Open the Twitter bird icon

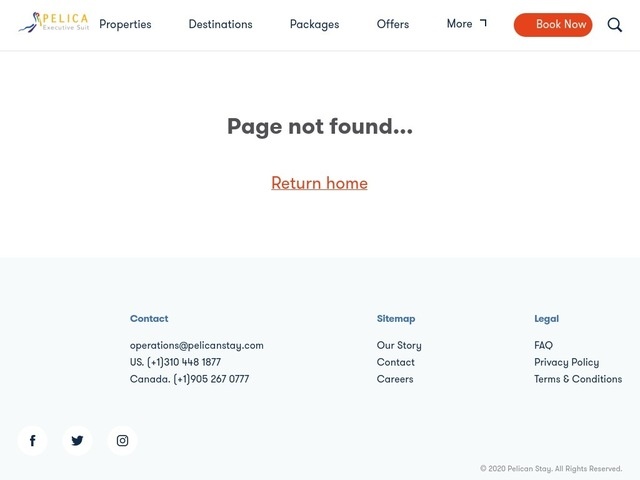click(77, 440)
